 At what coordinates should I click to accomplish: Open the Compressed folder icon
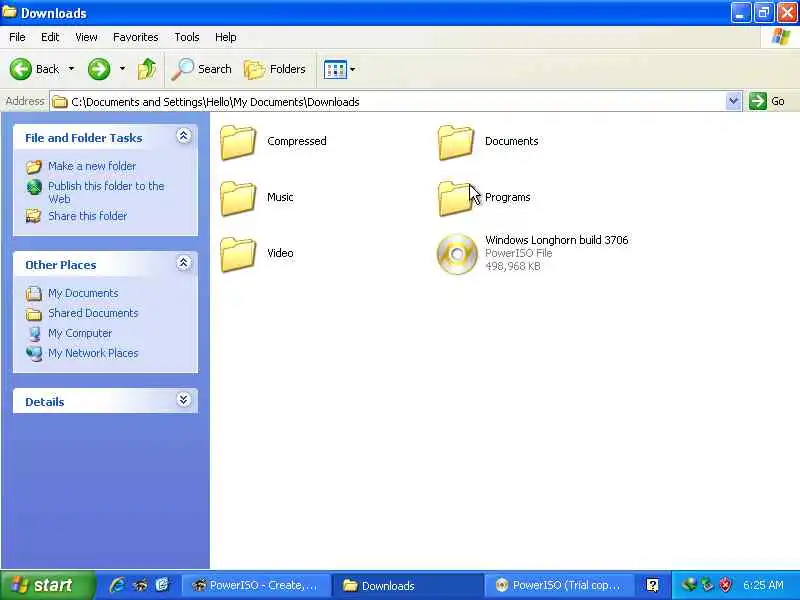238,142
